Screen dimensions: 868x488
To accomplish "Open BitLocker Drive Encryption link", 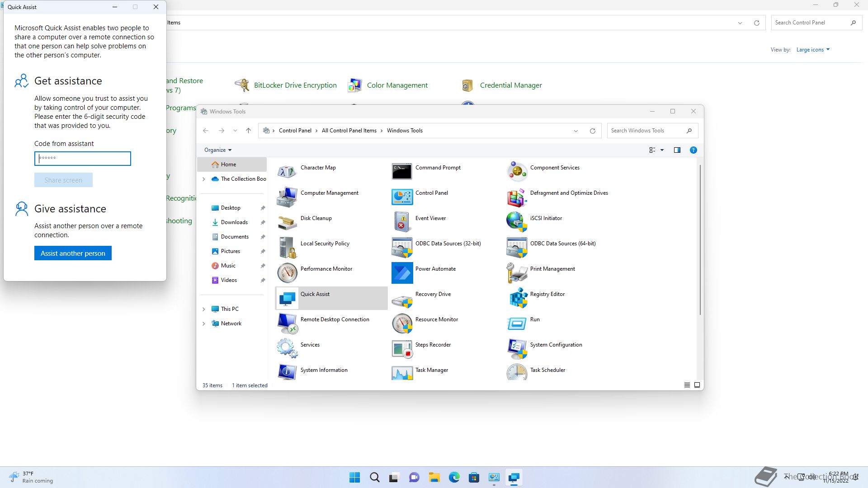I will tap(295, 85).
